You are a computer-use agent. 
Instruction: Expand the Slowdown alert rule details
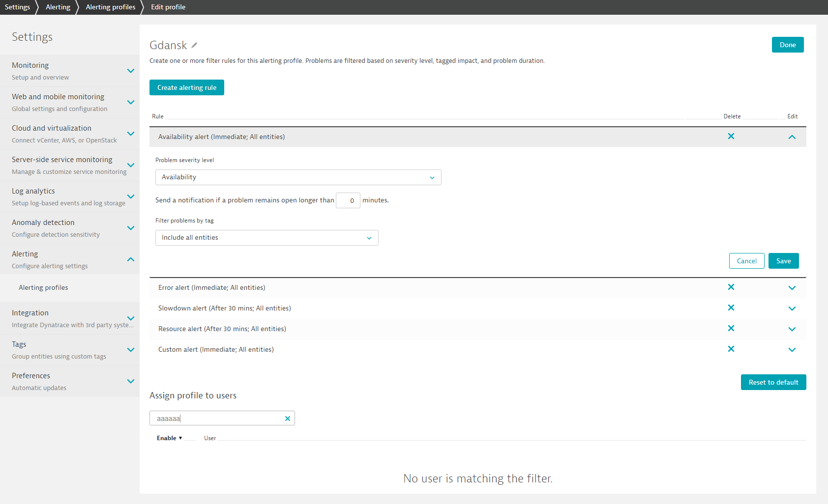[x=792, y=308]
